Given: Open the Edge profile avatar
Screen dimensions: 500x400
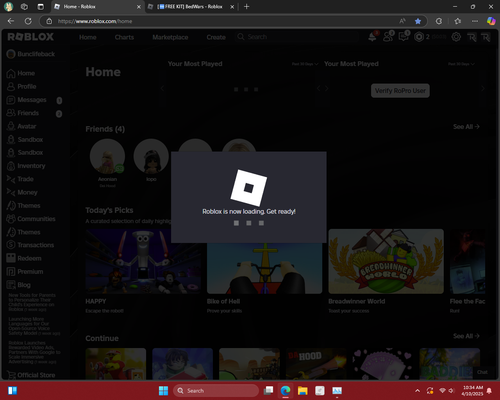Looking at the screenshot, I should (8, 6).
